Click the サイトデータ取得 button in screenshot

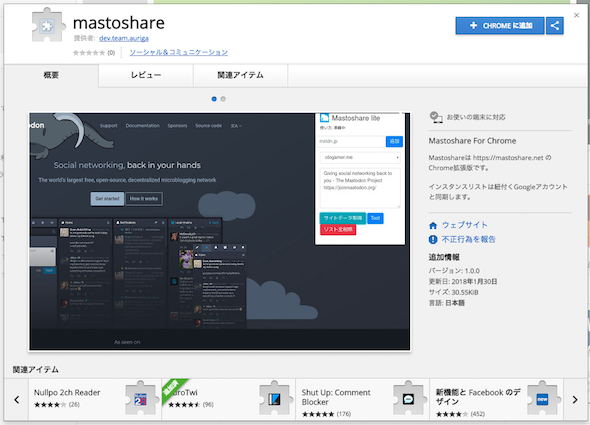(342, 218)
